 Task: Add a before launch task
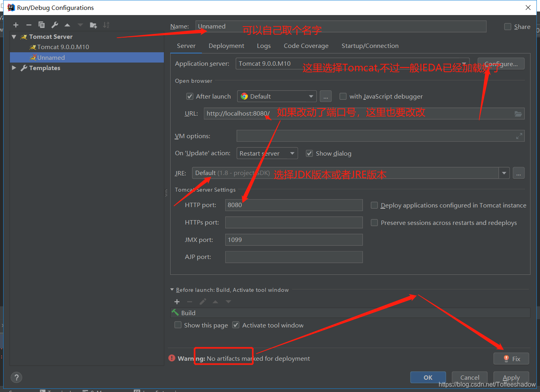(177, 302)
